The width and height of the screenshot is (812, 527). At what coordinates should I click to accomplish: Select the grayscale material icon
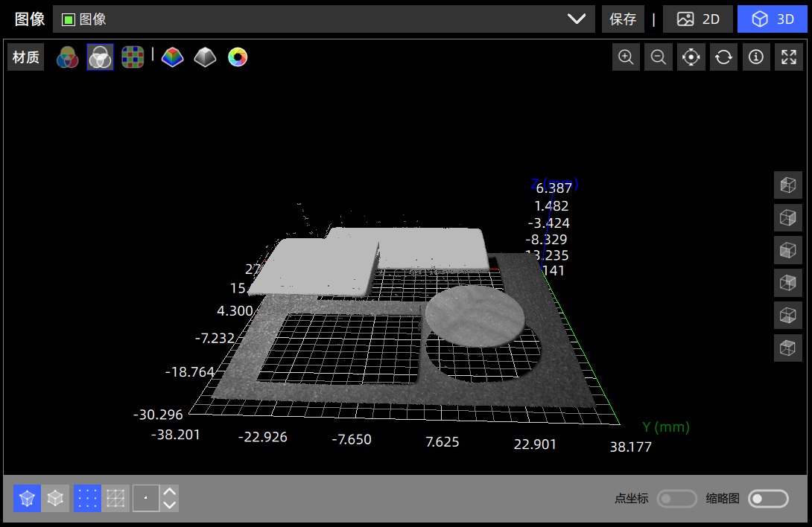click(100, 57)
